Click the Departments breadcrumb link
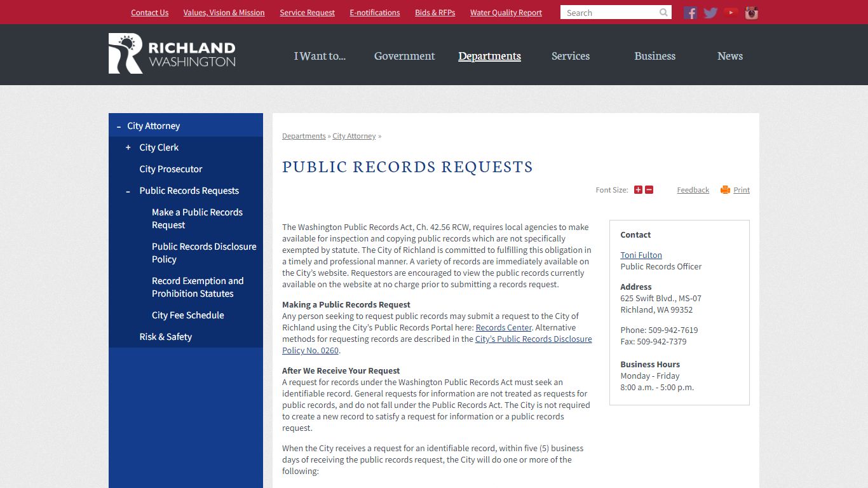868x488 pixels. pyautogui.click(x=304, y=136)
